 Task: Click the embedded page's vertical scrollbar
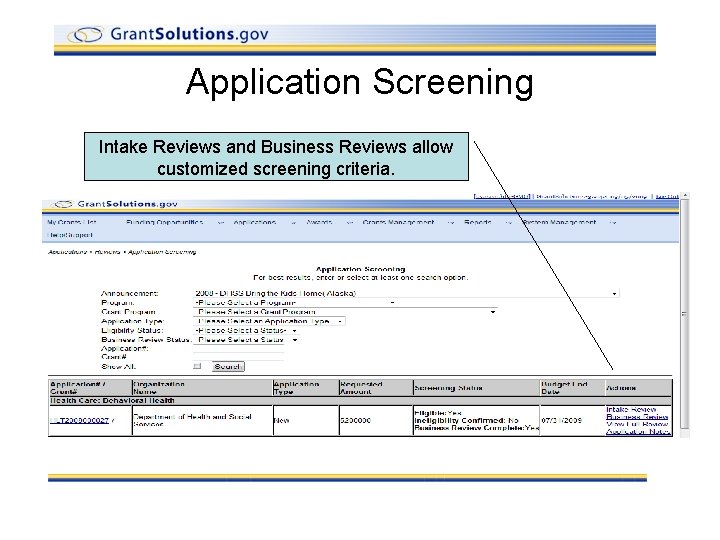coord(684,314)
